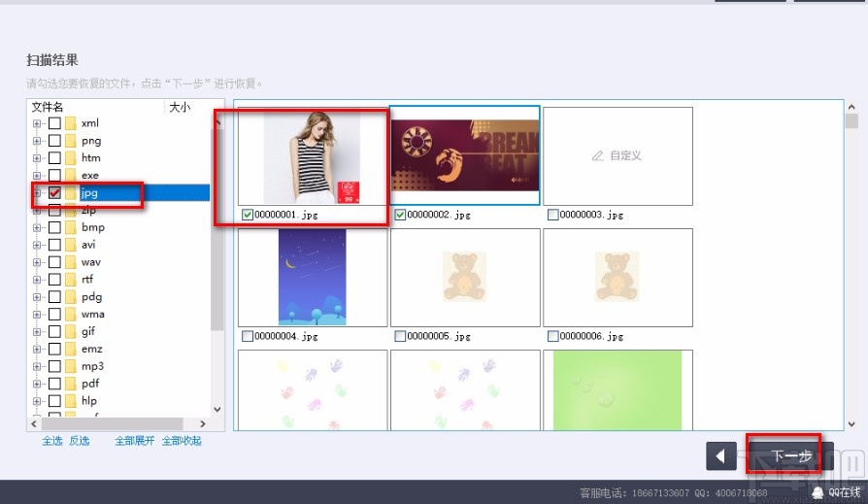Select the pdg tree item label
Viewport: 868px width, 504px height.
click(x=91, y=297)
